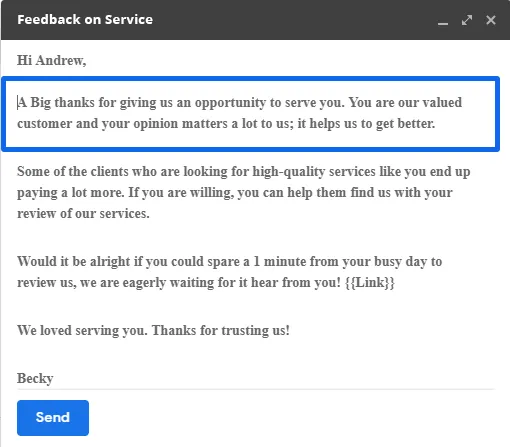Minimize the Feedback on Service compose window

point(443,20)
